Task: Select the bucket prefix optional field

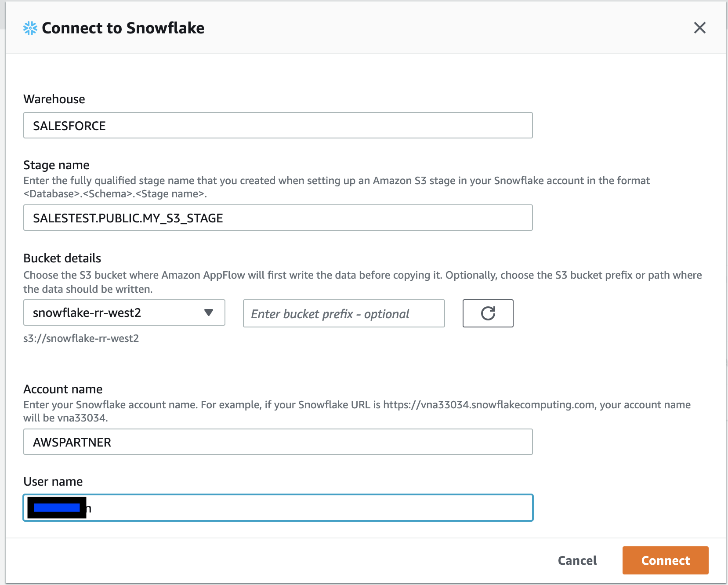Action: pos(344,313)
